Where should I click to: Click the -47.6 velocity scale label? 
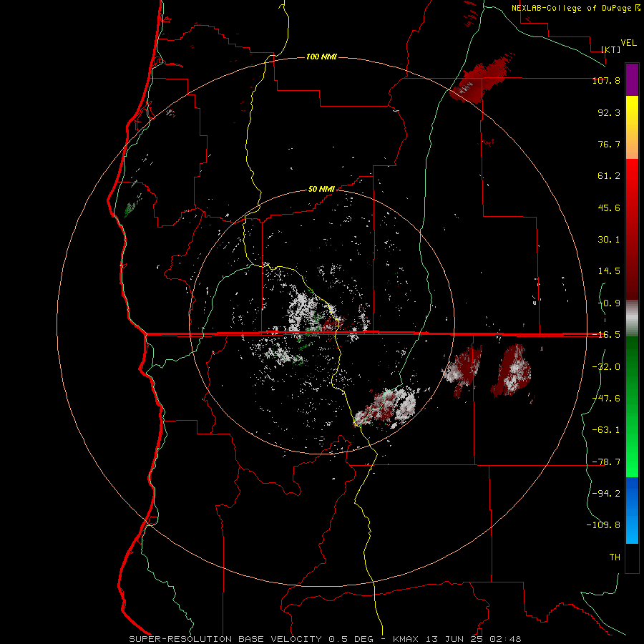[x=606, y=399]
